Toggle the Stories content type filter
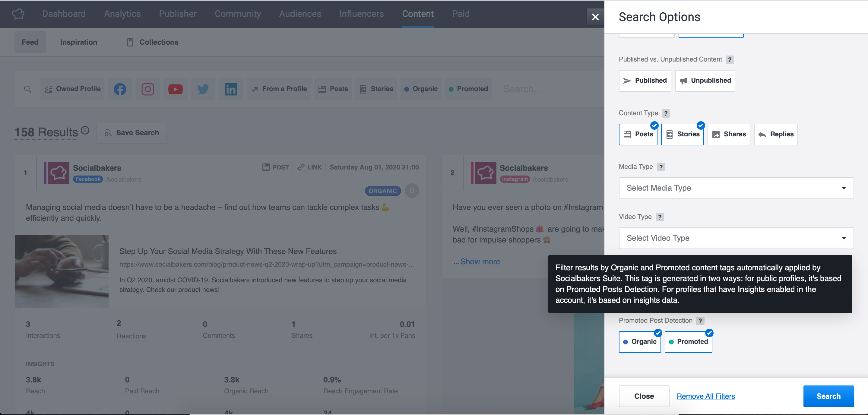The width and height of the screenshot is (868, 415). 682,135
